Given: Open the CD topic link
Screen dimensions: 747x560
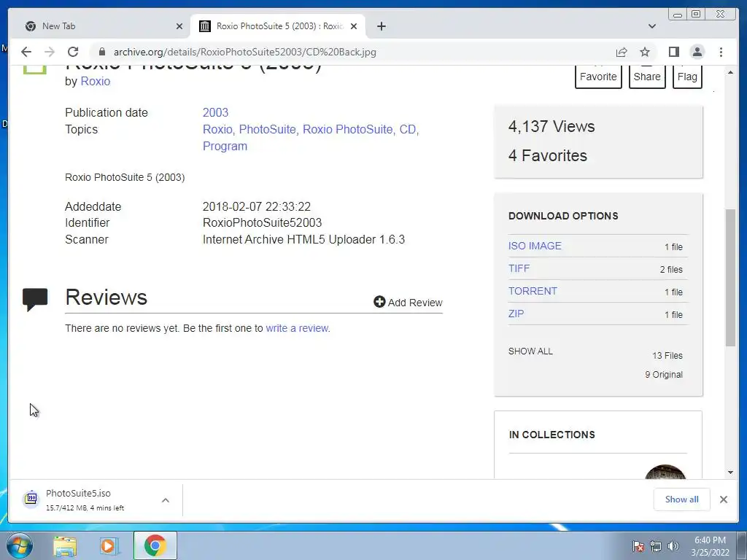Looking at the screenshot, I should (407, 130).
